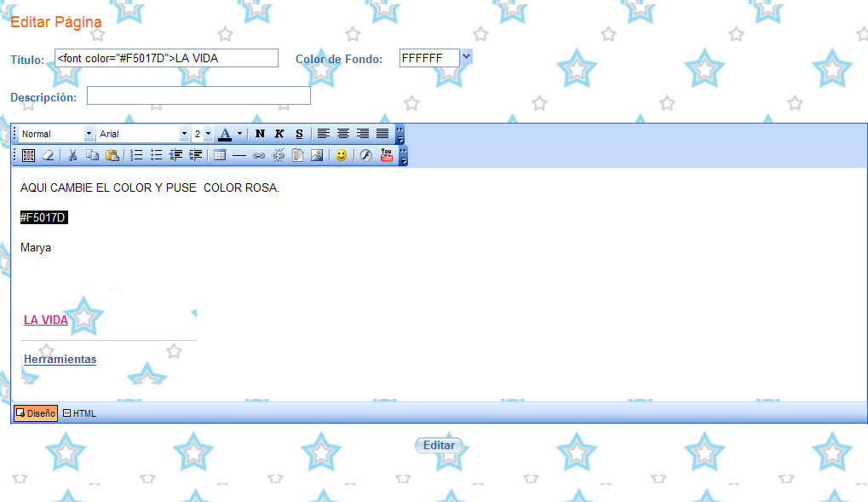The width and height of the screenshot is (868, 502).
Task: Open the font color dropdown arrow
Action: click(x=239, y=134)
